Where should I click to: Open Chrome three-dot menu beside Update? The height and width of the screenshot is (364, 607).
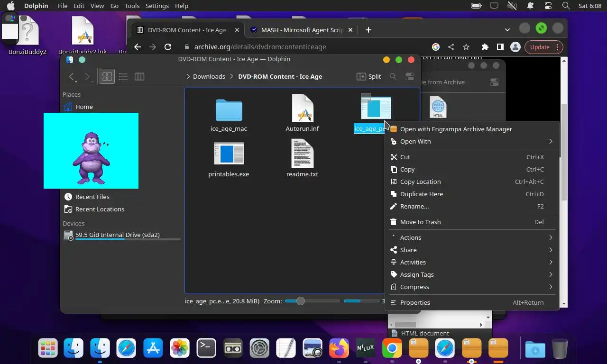pos(557,47)
